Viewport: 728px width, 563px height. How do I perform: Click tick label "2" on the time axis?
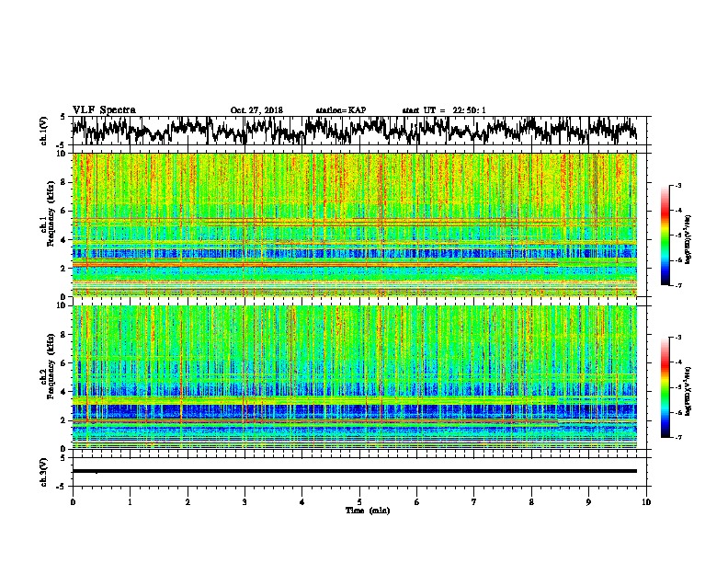pyautogui.click(x=188, y=501)
